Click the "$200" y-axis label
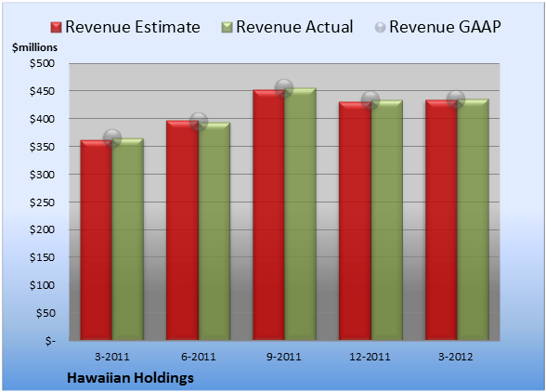The image size is (546, 392). (42, 229)
